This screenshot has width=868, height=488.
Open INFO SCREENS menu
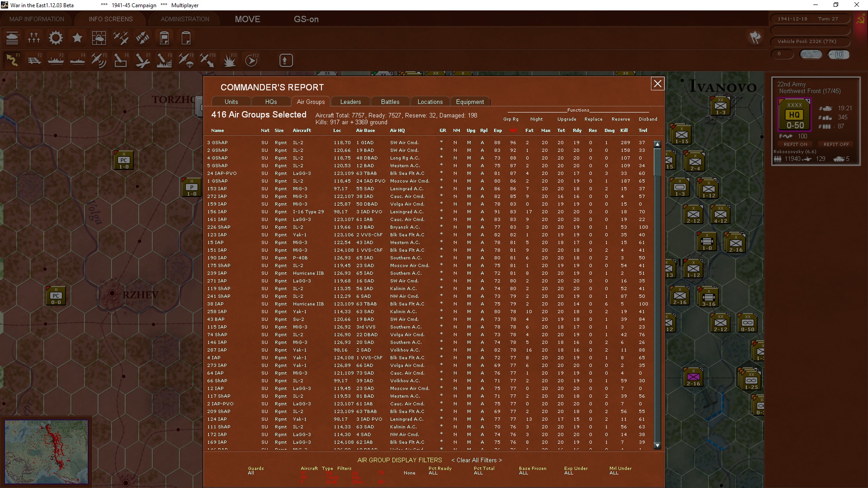(111, 19)
